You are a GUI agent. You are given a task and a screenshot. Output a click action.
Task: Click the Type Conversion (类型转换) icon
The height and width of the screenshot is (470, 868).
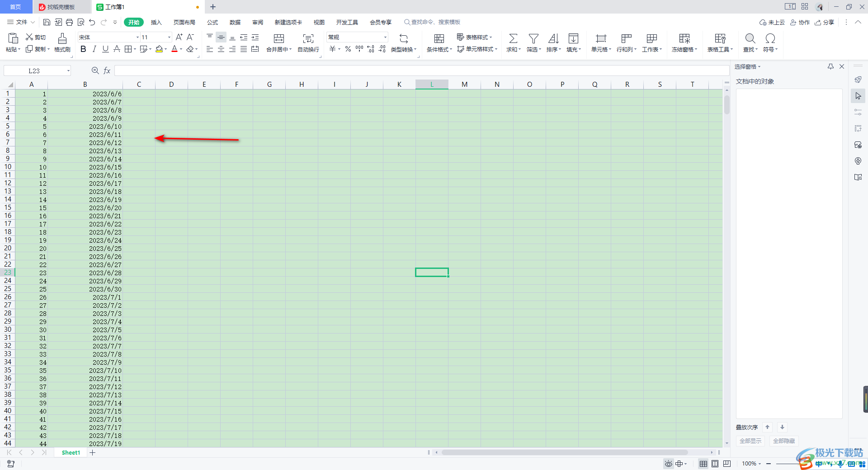(404, 38)
